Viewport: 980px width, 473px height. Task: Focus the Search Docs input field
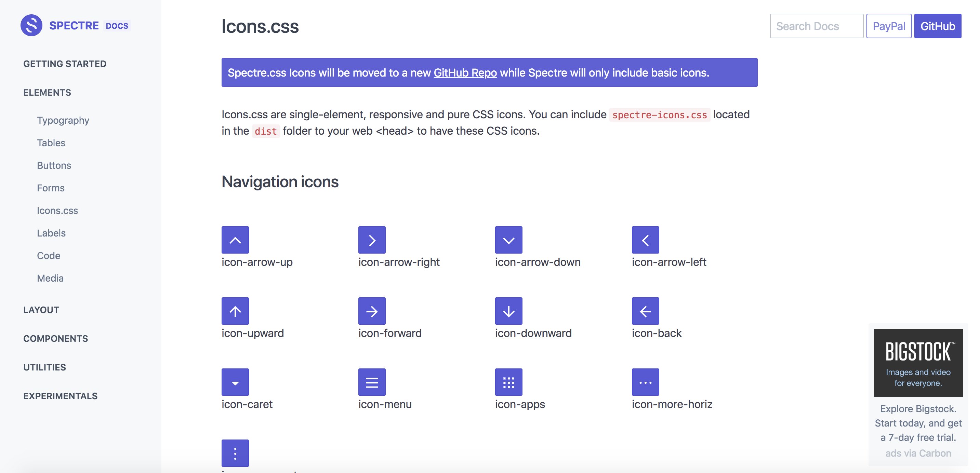817,26
